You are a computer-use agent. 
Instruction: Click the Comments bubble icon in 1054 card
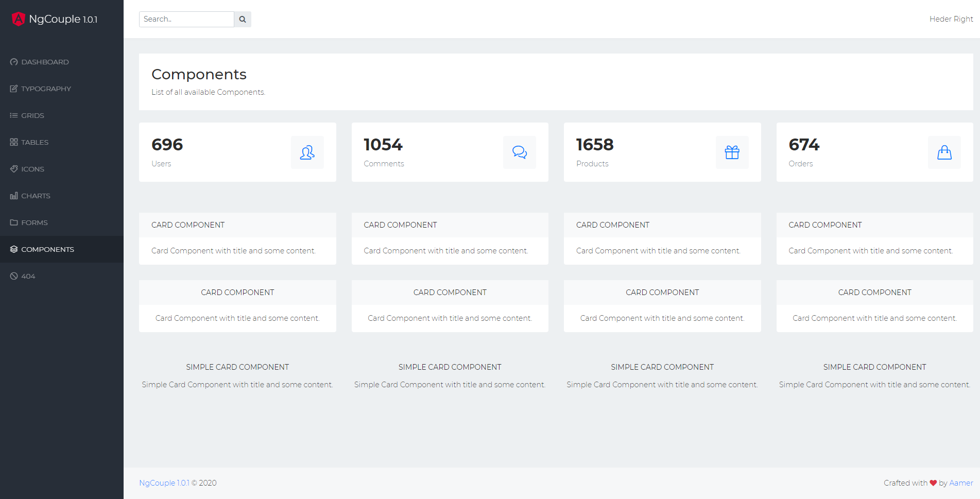coord(520,152)
